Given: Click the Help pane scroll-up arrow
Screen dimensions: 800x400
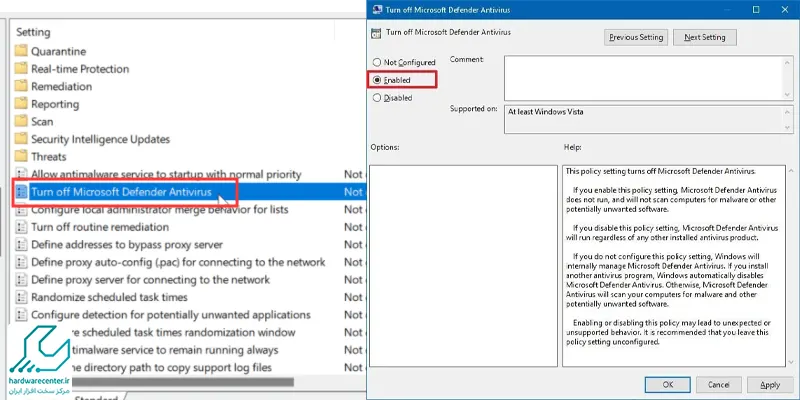Looking at the screenshot, I should tap(790, 170).
